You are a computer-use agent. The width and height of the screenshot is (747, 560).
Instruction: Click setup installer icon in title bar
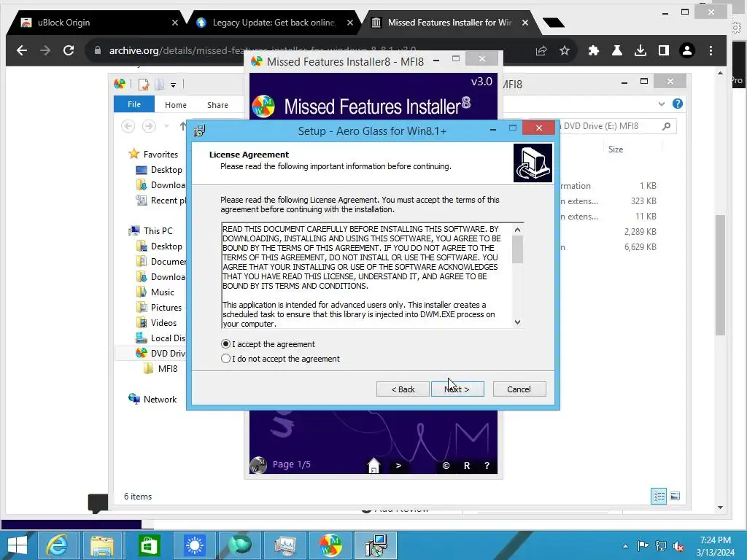200,130
